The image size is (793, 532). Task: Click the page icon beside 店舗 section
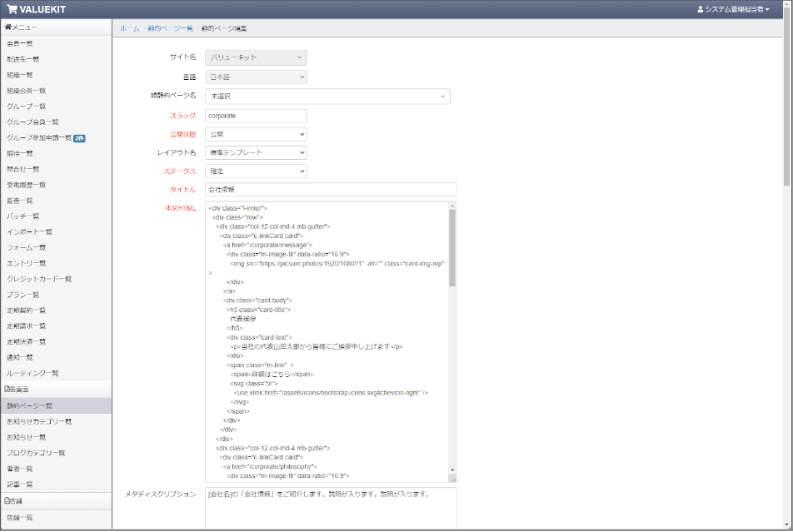[x=7, y=501]
